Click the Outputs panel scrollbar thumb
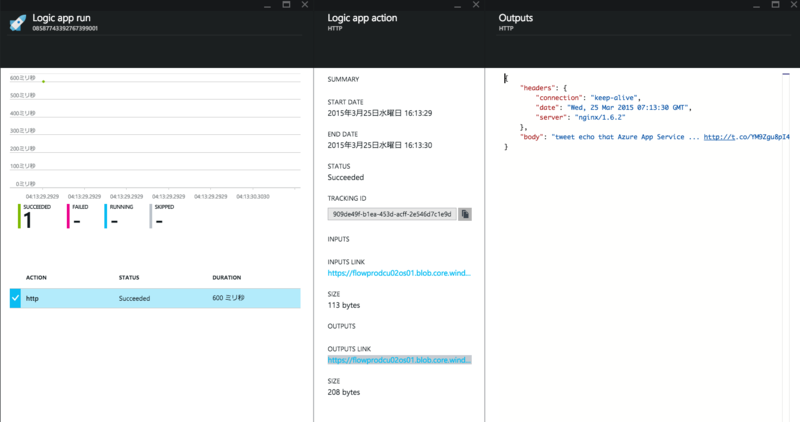 click(786, 75)
